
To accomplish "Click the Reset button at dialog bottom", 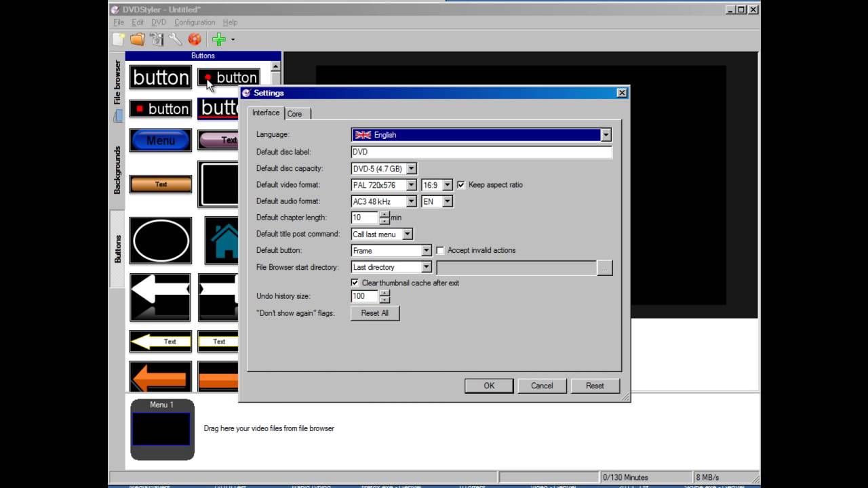I will 595,386.
